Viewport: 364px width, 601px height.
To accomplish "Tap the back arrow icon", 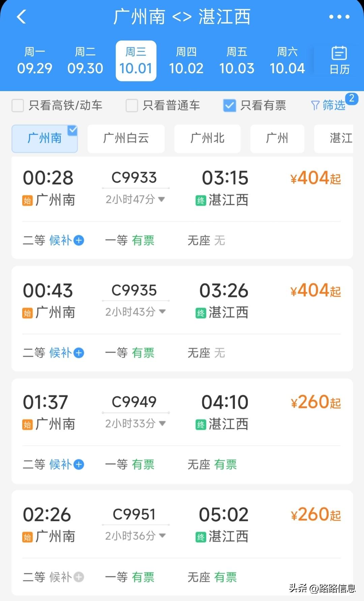I will (x=21, y=17).
